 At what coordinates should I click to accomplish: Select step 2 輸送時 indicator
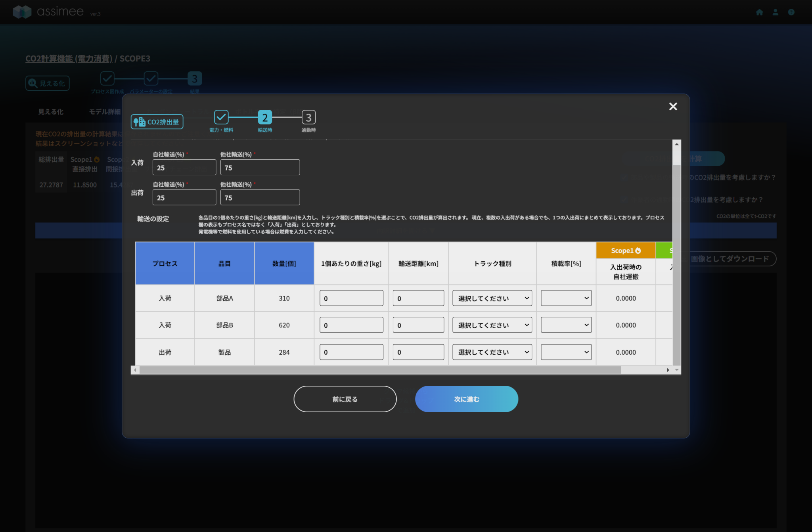coord(265,117)
